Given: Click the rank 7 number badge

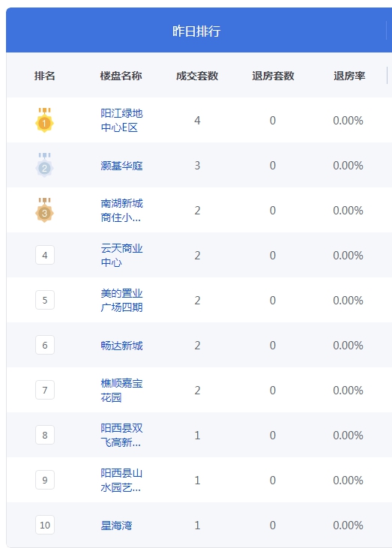Looking at the screenshot, I should (x=45, y=390).
